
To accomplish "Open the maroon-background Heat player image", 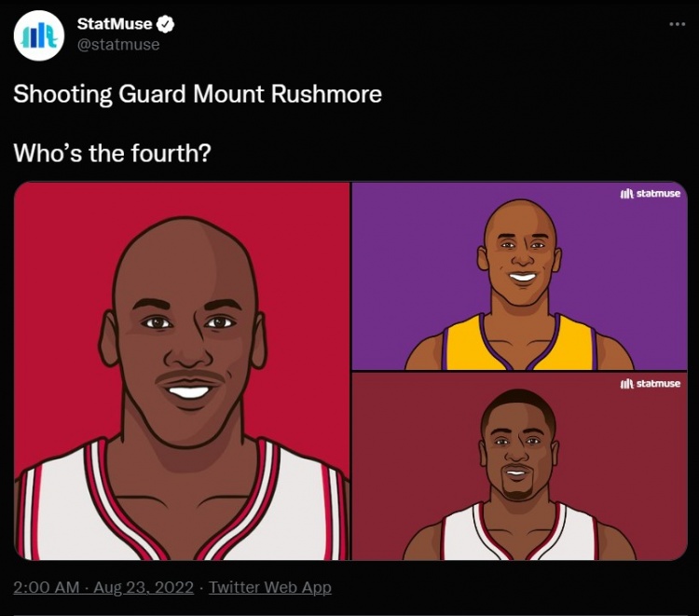I will (519, 467).
